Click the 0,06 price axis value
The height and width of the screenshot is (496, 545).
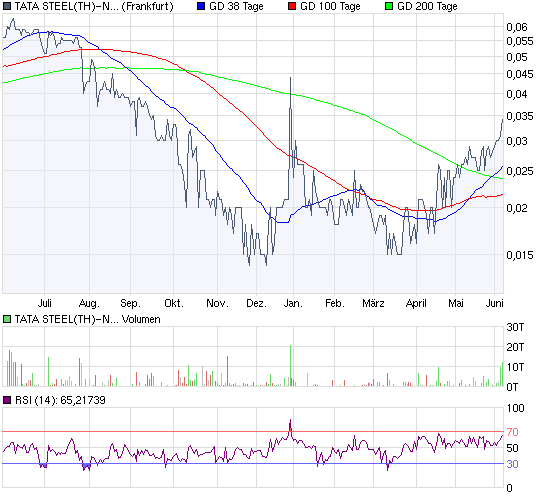(x=516, y=27)
